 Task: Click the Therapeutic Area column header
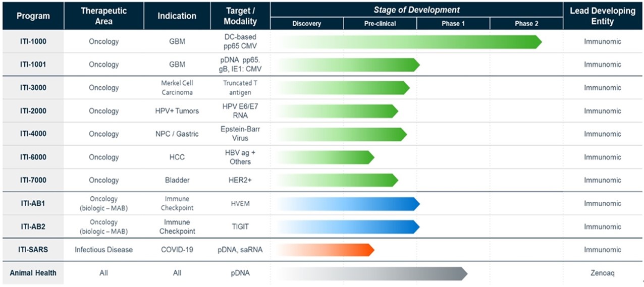pos(103,16)
